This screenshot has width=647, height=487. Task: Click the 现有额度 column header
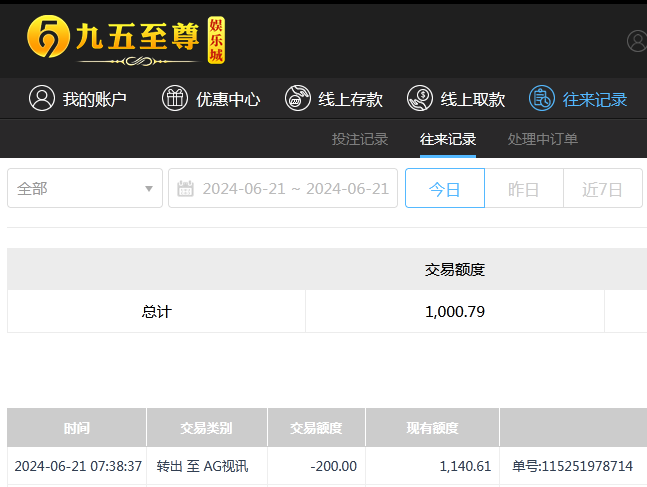tap(432, 428)
